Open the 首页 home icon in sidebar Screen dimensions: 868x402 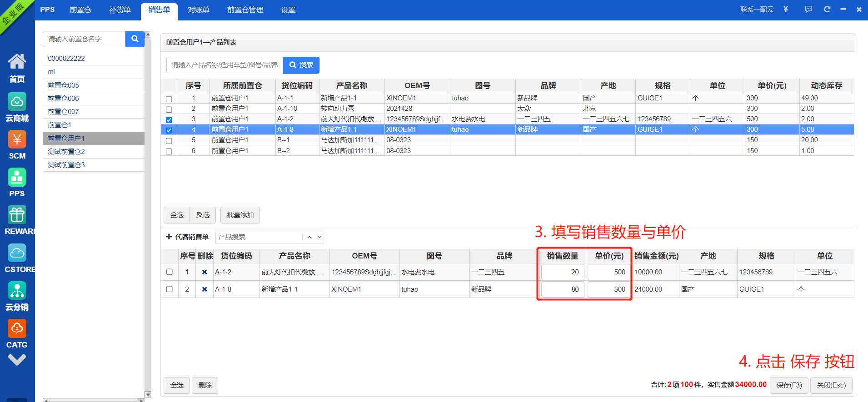17,68
